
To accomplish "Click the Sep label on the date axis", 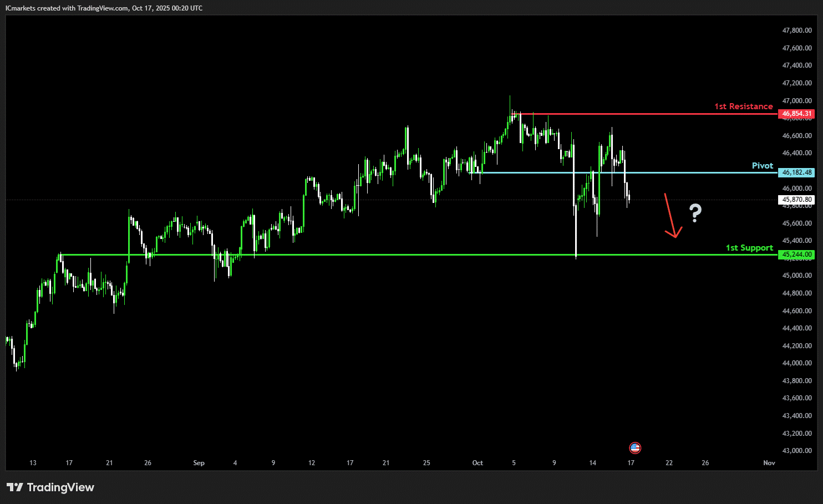I will [x=199, y=463].
